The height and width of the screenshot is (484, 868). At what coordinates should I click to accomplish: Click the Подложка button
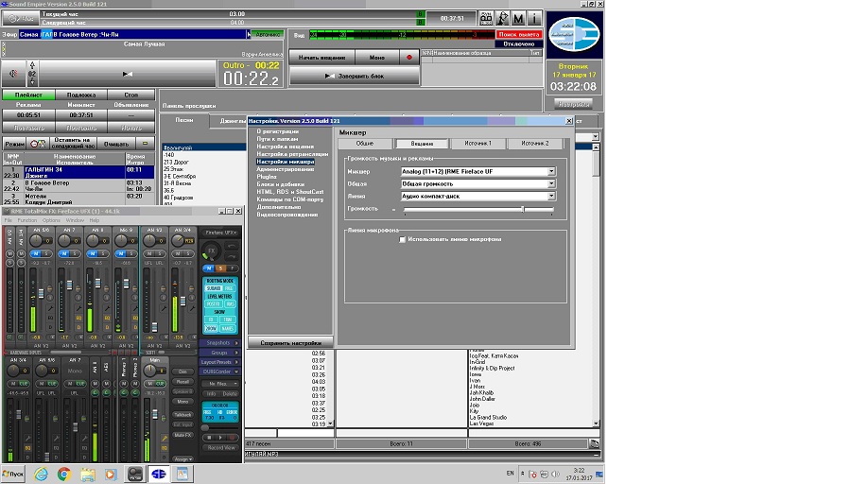tap(81, 95)
